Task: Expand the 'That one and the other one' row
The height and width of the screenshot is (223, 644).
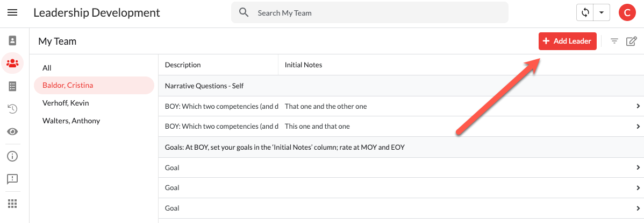Action: point(638,107)
